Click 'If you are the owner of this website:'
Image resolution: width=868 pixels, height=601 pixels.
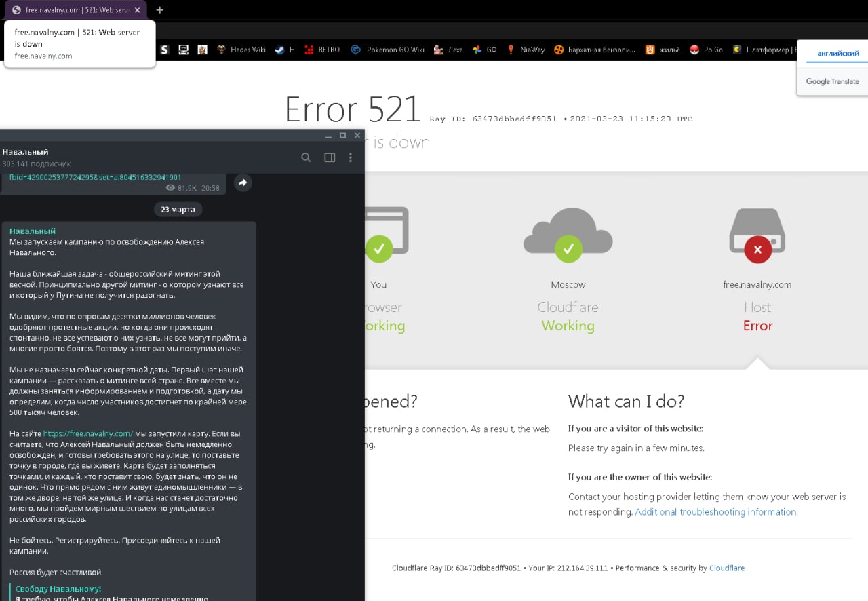(640, 477)
